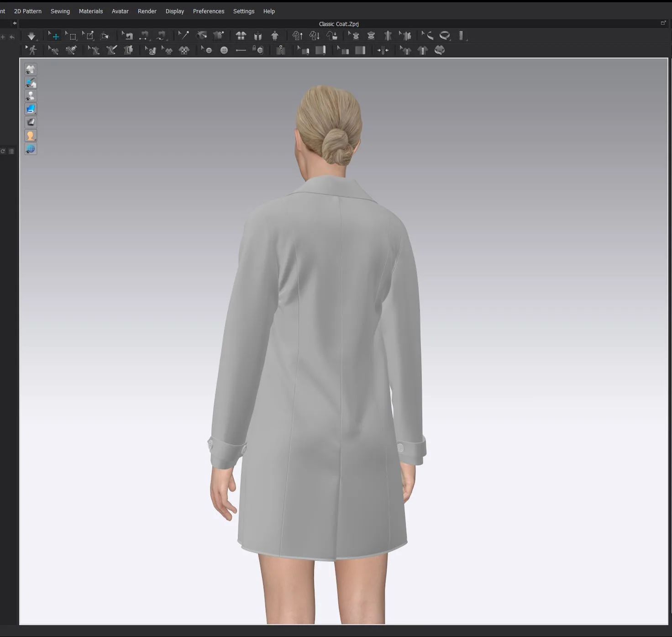This screenshot has height=637, width=672.
Task: Select the Zipper tool
Action: click(281, 50)
